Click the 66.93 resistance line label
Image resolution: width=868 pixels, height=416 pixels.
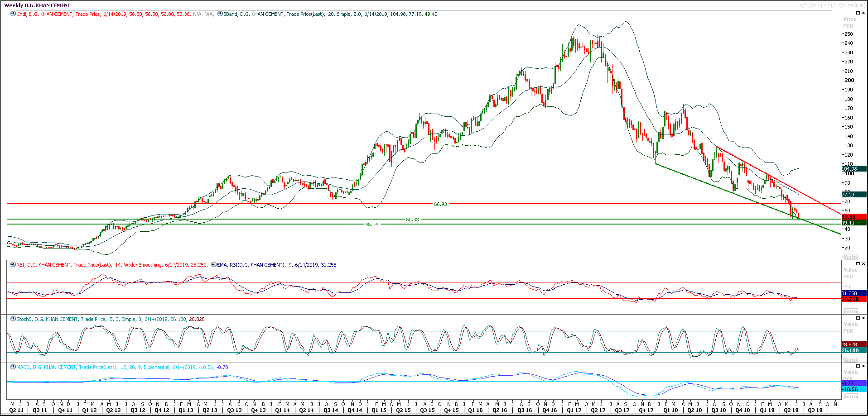[440, 204]
